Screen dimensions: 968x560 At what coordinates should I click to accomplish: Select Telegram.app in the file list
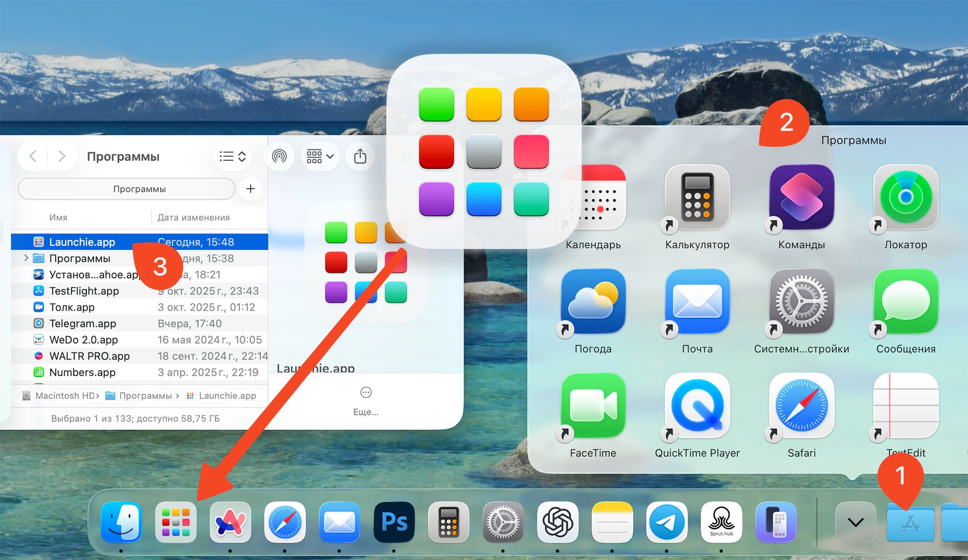tap(82, 324)
